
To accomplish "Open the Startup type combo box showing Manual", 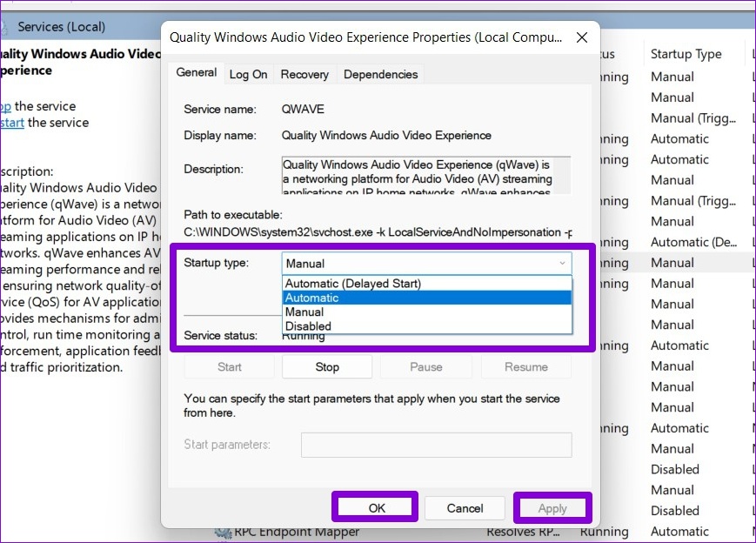I will click(x=426, y=264).
